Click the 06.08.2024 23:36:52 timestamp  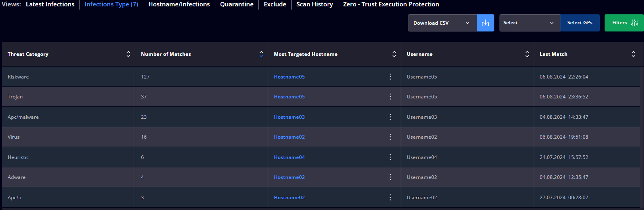click(x=564, y=97)
